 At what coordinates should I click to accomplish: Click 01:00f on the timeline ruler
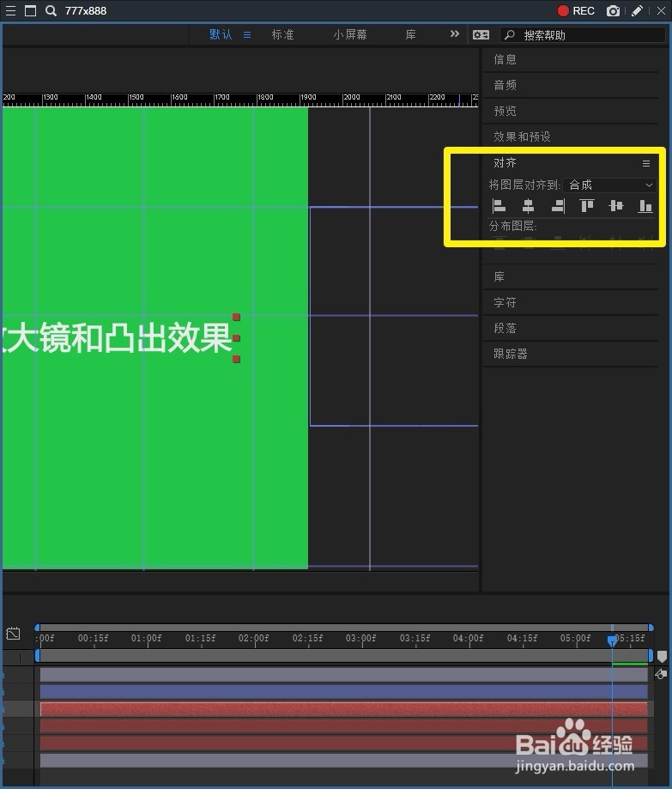point(147,638)
